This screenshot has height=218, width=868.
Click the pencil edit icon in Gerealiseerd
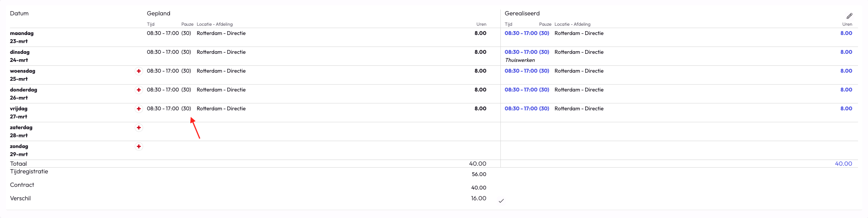[850, 16]
